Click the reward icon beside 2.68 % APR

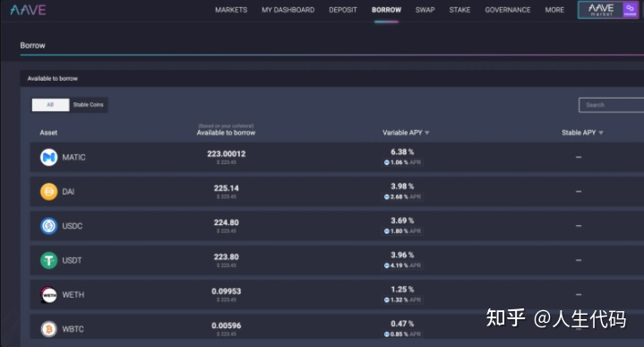coord(386,197)
